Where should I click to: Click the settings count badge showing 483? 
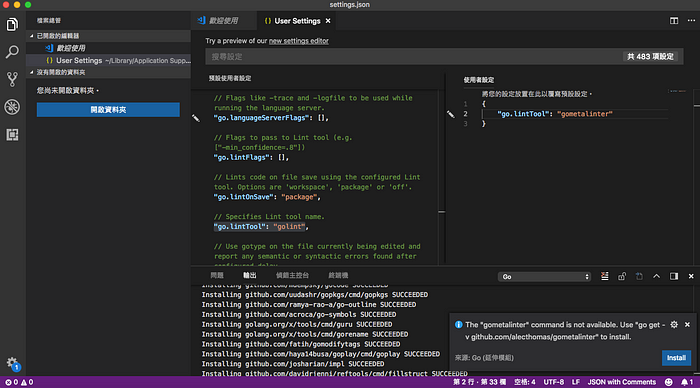(x=650, y=57)
